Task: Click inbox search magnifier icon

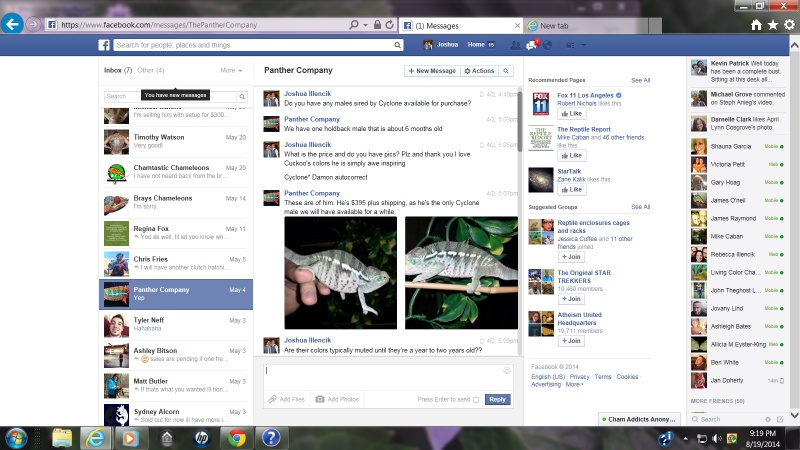Action: tap(242, 96)
